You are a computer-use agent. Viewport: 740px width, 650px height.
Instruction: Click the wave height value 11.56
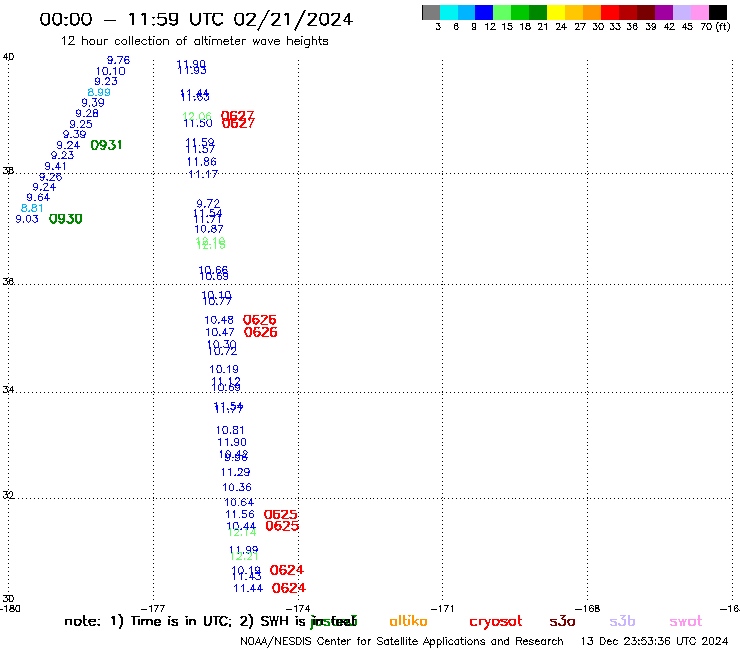coord(240,515)
